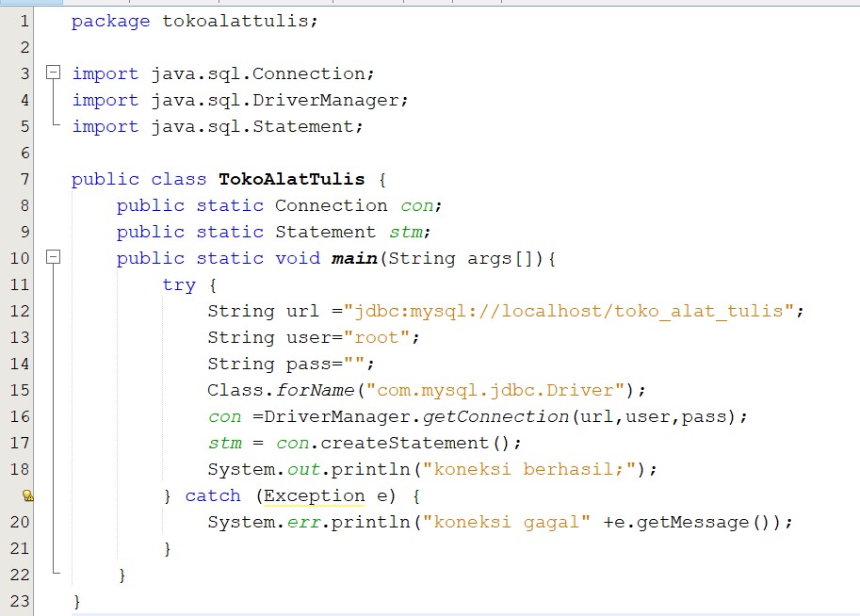Collapse the main method code fold

point(53,258)
